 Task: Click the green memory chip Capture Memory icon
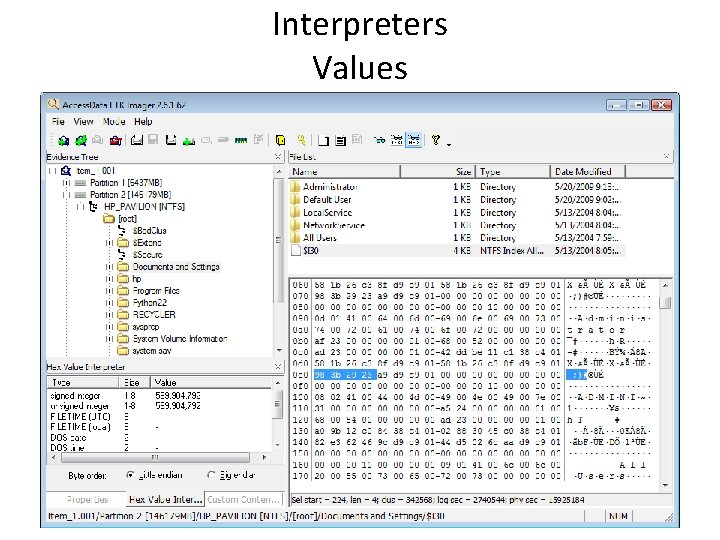pyautogui.click(x=241, y=141)
